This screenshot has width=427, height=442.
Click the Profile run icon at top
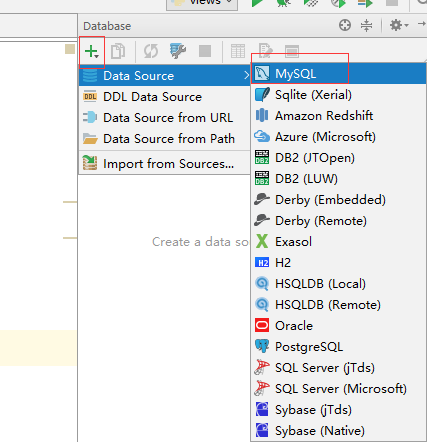pyautogui.click(x=338, y=3)
